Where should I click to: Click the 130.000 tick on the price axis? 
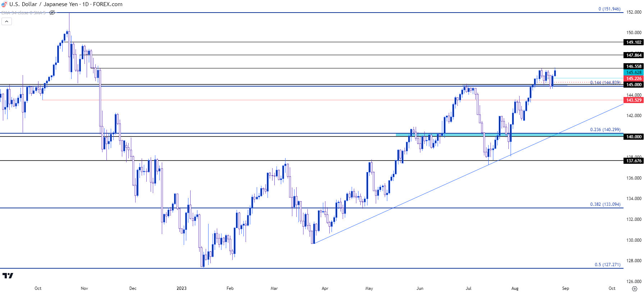[634, 240]
